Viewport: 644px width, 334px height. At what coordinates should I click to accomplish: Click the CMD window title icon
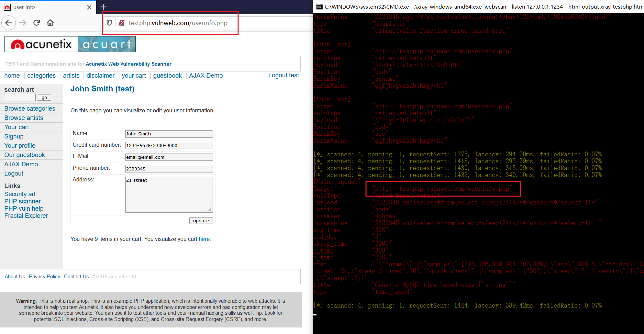(x=319, y=7)
